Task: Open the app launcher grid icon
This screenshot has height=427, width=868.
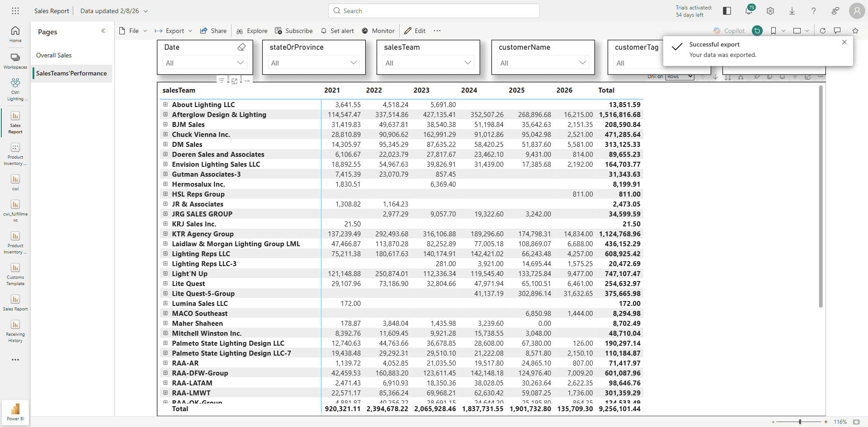Action: [x=15, y=11]
